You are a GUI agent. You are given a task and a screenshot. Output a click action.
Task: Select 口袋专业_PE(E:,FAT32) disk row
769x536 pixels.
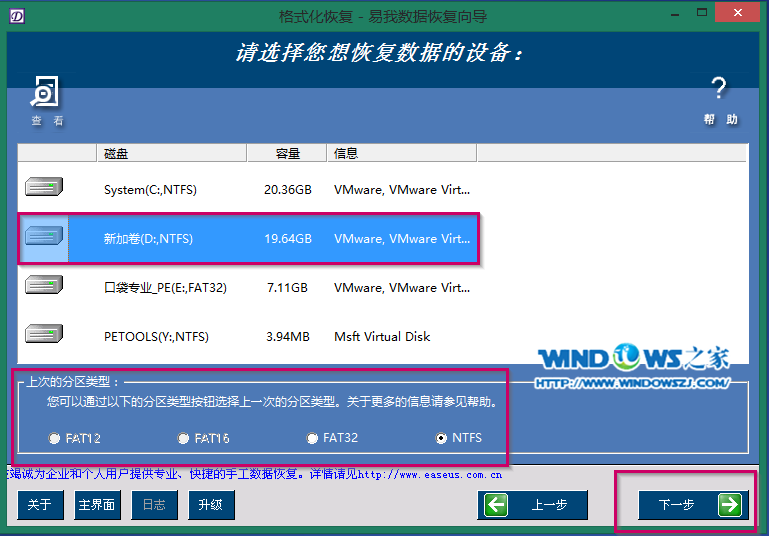(248, 288)
